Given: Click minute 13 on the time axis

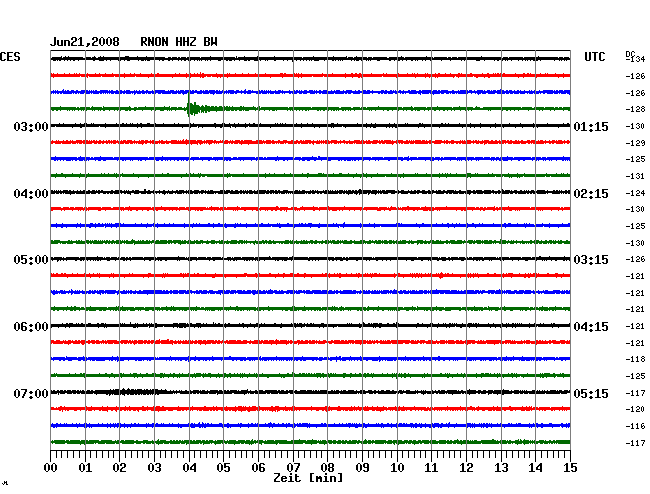Looking at the screenshot, I should [x=501, y=467].
